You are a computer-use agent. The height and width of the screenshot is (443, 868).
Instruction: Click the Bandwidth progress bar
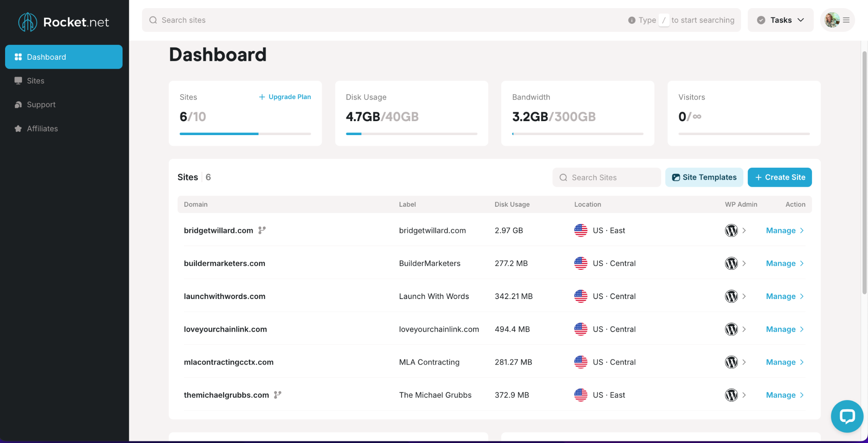point(578,134)
